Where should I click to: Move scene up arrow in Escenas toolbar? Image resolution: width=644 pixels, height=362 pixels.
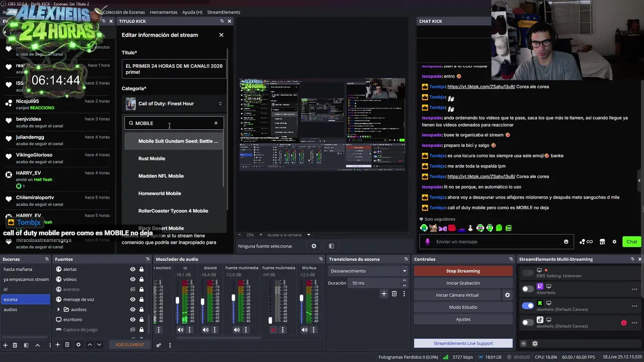click(x=37, y=345)
